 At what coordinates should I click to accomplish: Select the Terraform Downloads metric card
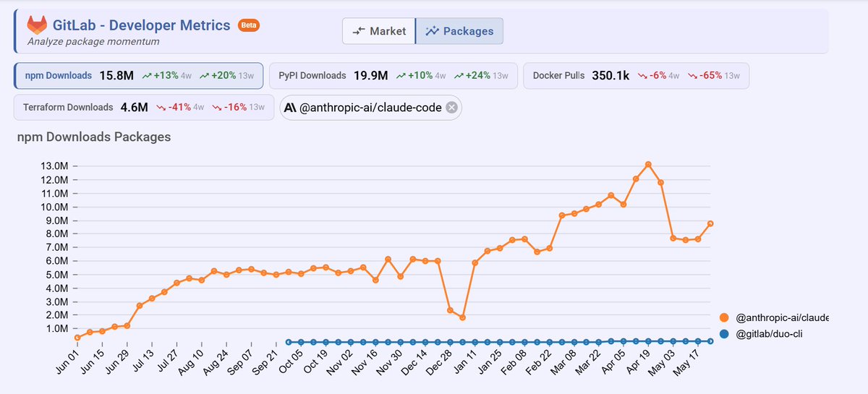point(144,108)
